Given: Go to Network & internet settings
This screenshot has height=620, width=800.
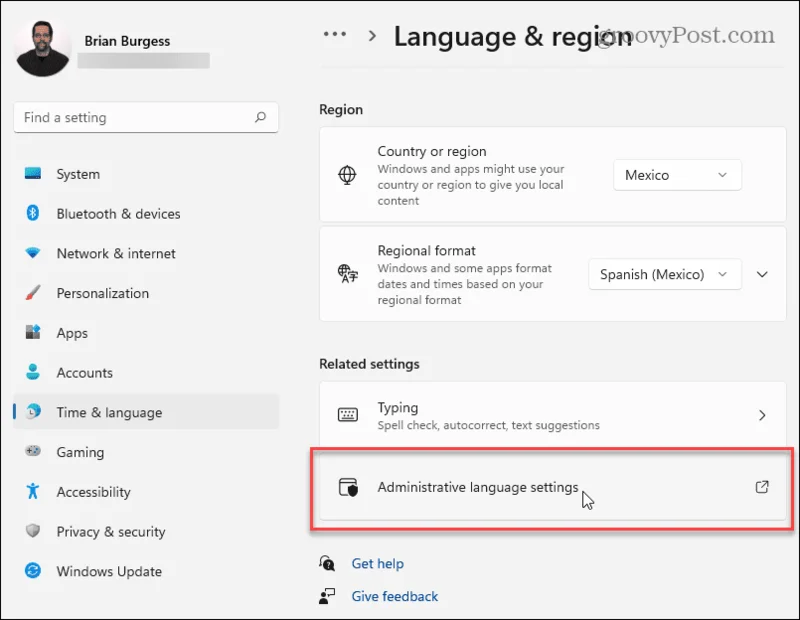Looking at the screenshot, I should coord(146,253).
